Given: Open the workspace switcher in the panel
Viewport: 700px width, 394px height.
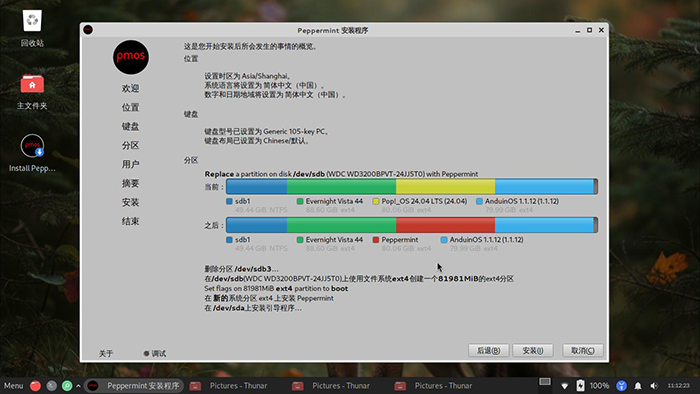Looking at the screenshot, I should (x=545, y=382).
